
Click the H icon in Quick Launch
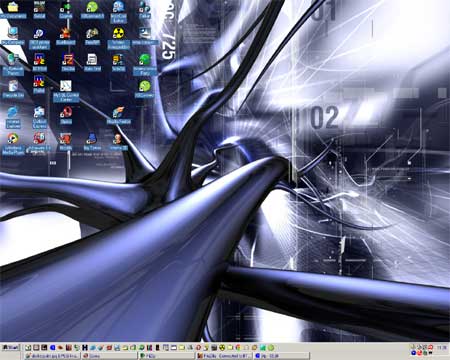pos(85,347)
